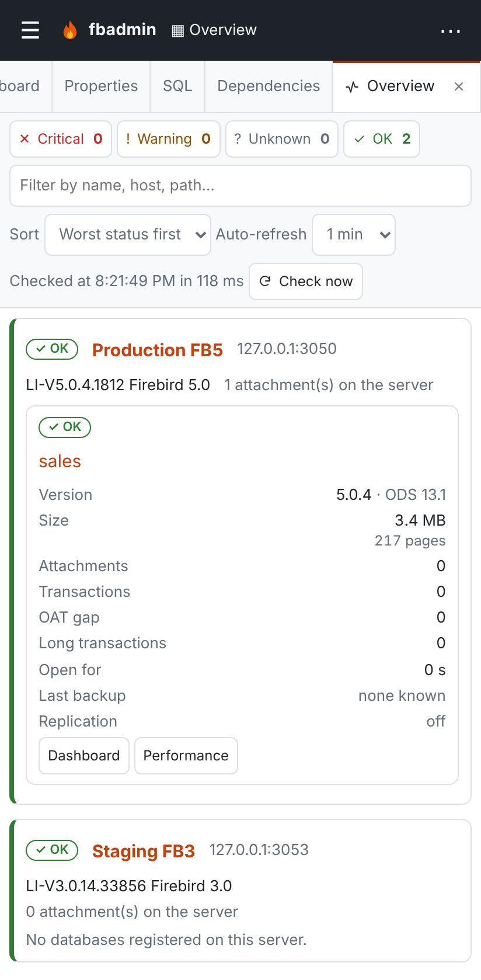
Task: Open the Staging FB3 server link
Action: click(144, 851)
